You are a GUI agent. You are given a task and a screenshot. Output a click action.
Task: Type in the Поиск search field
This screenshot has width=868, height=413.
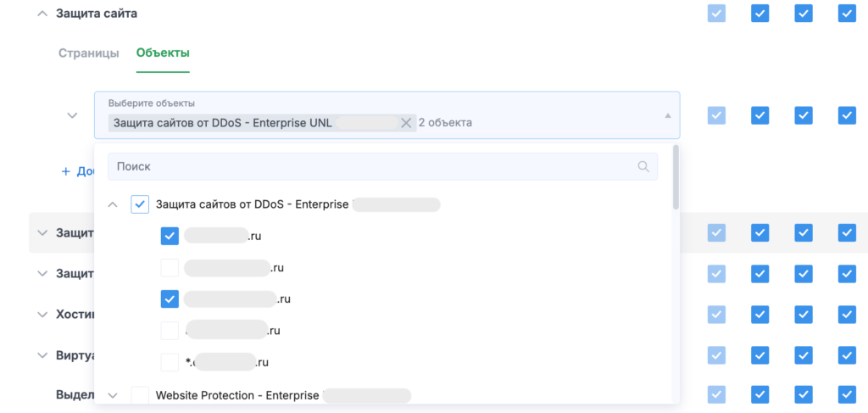[373, 167]
